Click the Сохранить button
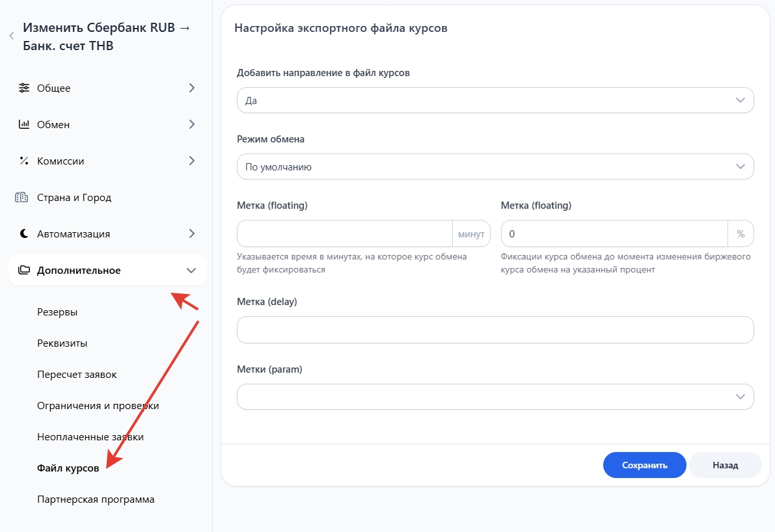775x532 pixels. pyautogui.click(x=644, y=465)
